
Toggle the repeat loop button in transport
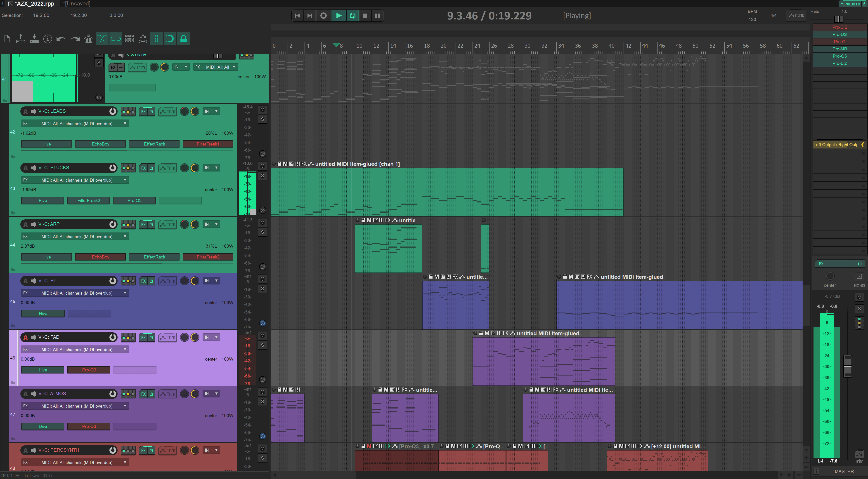point(352,16)
